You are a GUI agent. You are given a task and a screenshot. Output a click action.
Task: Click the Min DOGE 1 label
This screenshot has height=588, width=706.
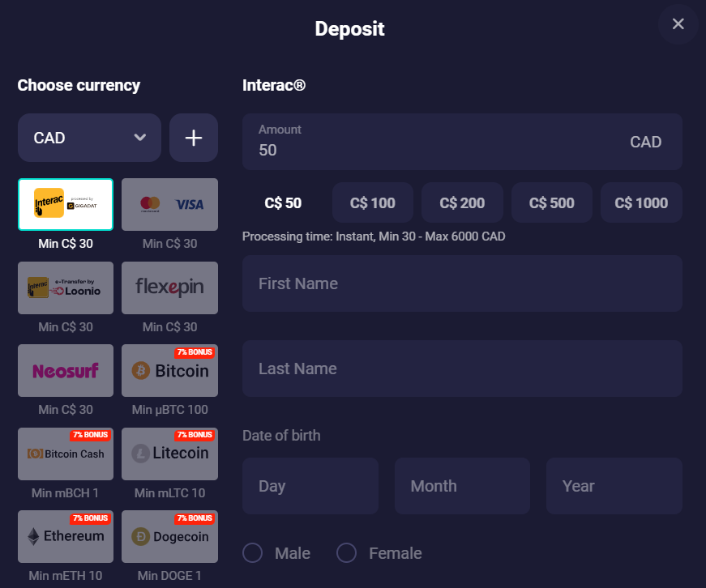[x=169, y=575]
